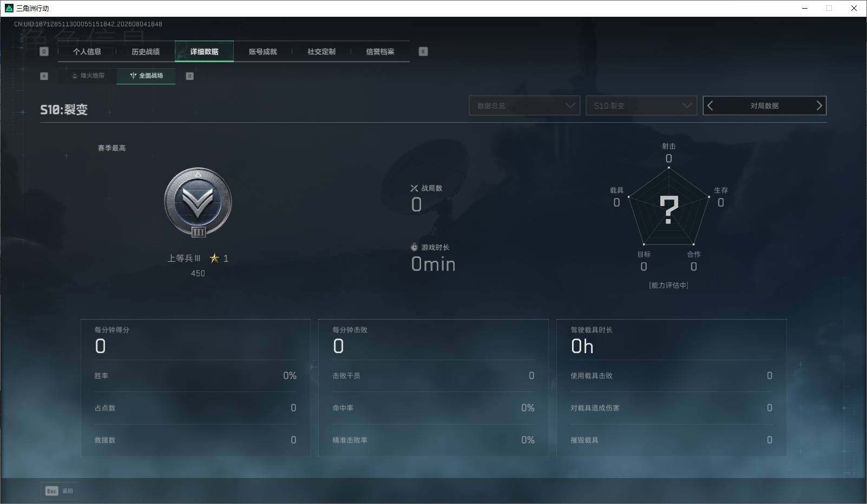
Task: Click the crossed swords 战局数 icon
Action: click(414, 188)
